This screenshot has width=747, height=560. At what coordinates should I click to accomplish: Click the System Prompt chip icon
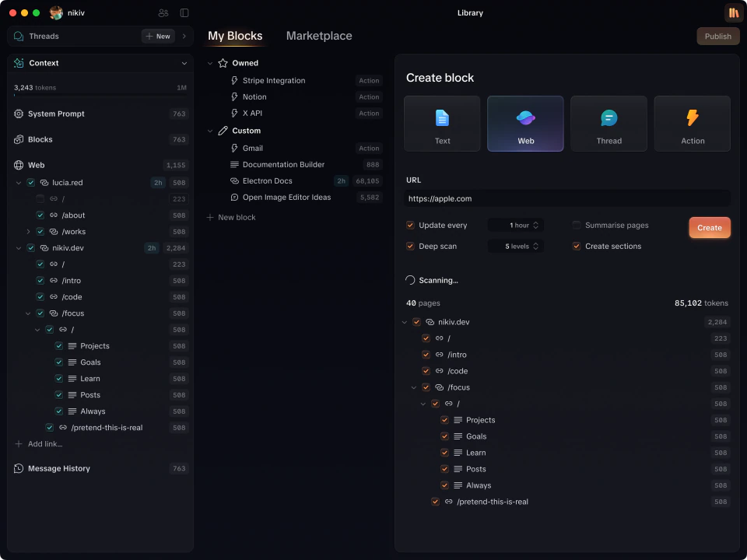click(x=17, y=114)
